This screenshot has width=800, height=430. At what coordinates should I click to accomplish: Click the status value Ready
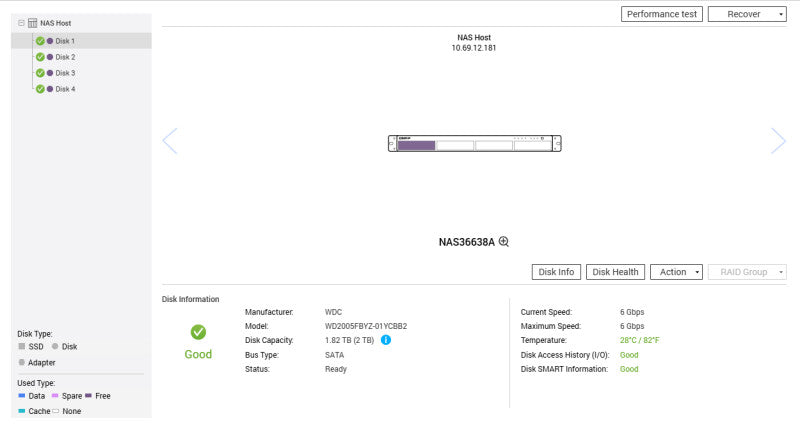[336, 369]
